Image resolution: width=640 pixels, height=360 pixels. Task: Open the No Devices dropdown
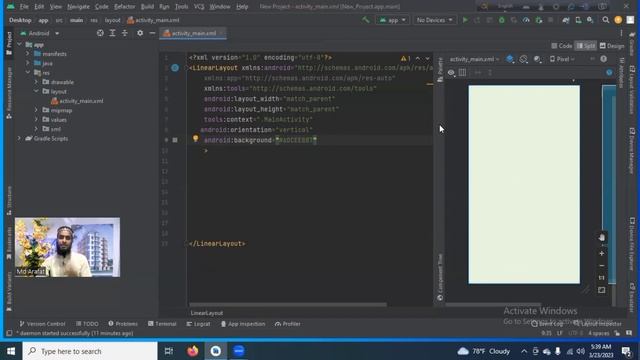coord(434,20)
